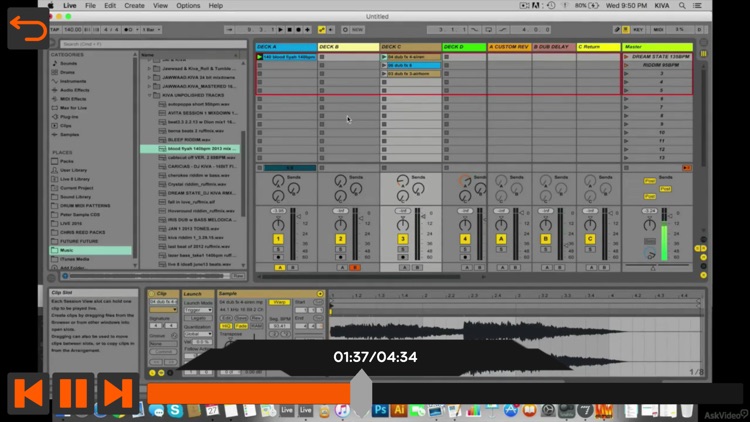Open the Create menu
Screen dimensions: 750x422
tap(134, 6)
